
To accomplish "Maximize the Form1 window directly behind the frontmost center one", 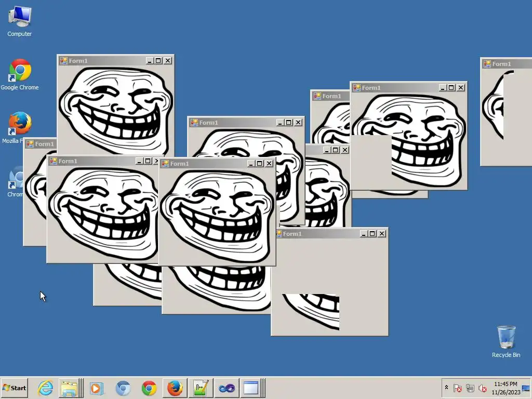I will point(289,123).
